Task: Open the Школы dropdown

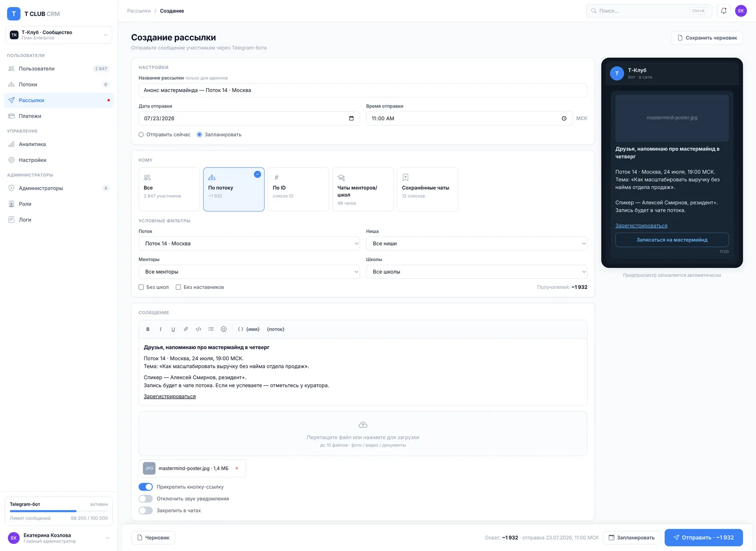Action: pos(477,272)
